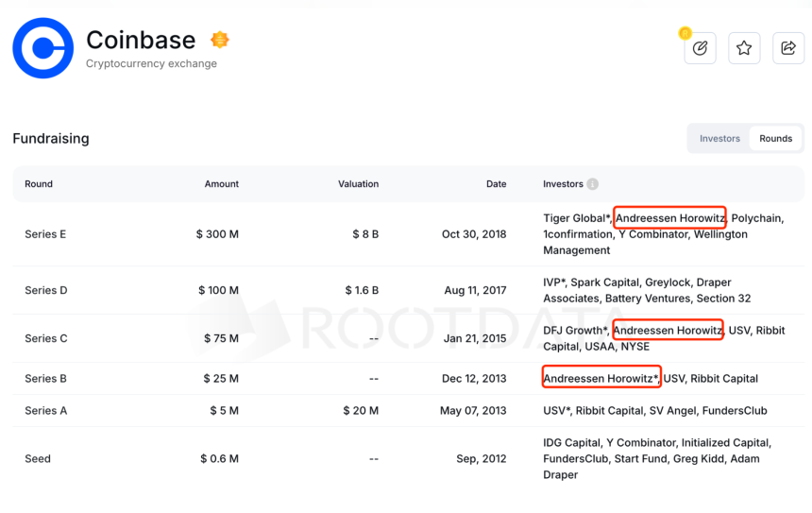Viewport: 812px width, 513px height.
Task: Click the May 07, 2013 date
Action: tap(473, 410)
